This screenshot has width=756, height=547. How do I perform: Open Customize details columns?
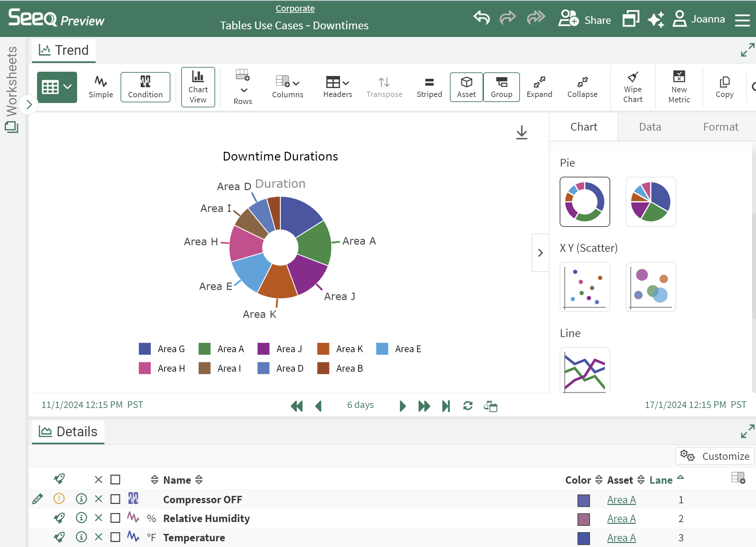715,456
